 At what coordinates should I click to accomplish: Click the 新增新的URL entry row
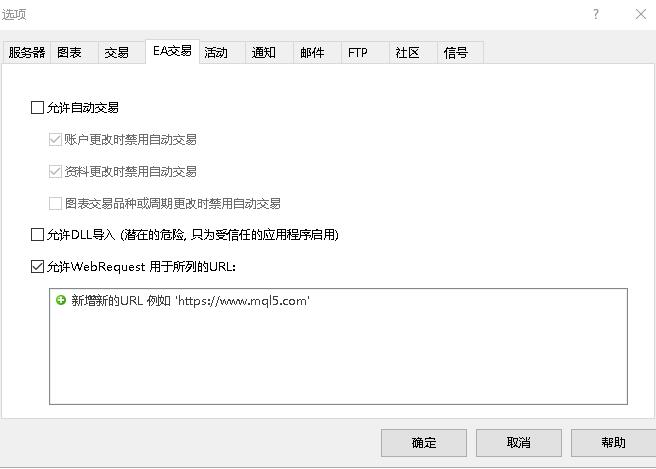point(338,300)
